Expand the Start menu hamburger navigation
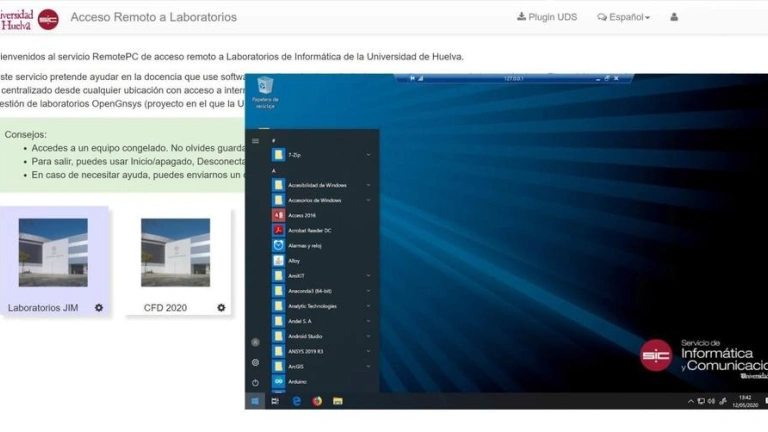 pos(256,141)
